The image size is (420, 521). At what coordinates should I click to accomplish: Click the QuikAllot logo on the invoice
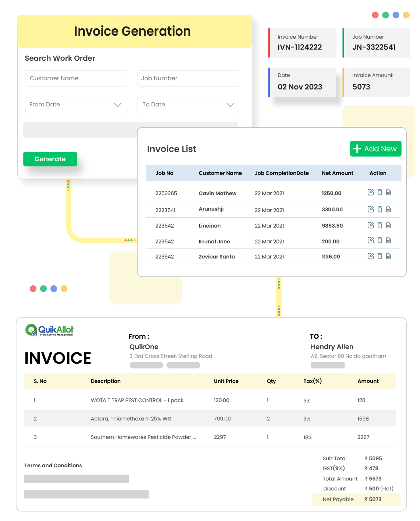[x=49, y=330]
